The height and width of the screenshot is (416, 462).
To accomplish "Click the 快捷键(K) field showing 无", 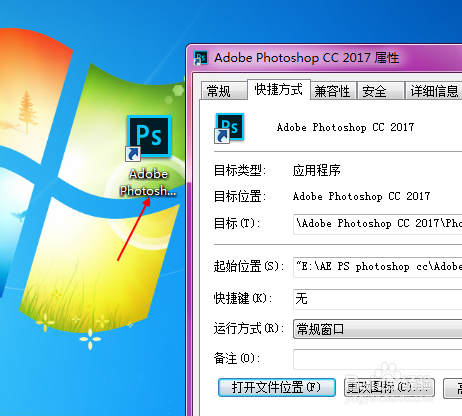I will (378, 299).
